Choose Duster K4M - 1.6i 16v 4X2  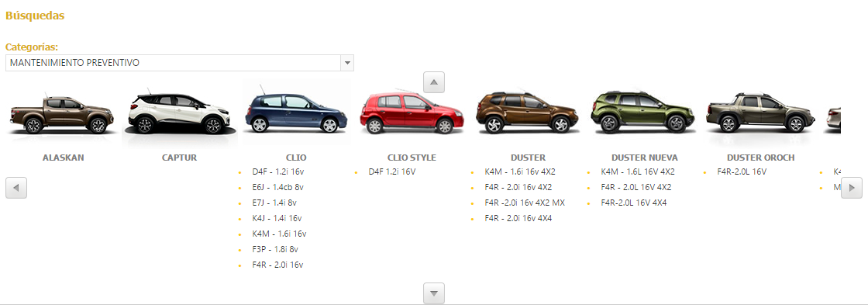[520, 172]
